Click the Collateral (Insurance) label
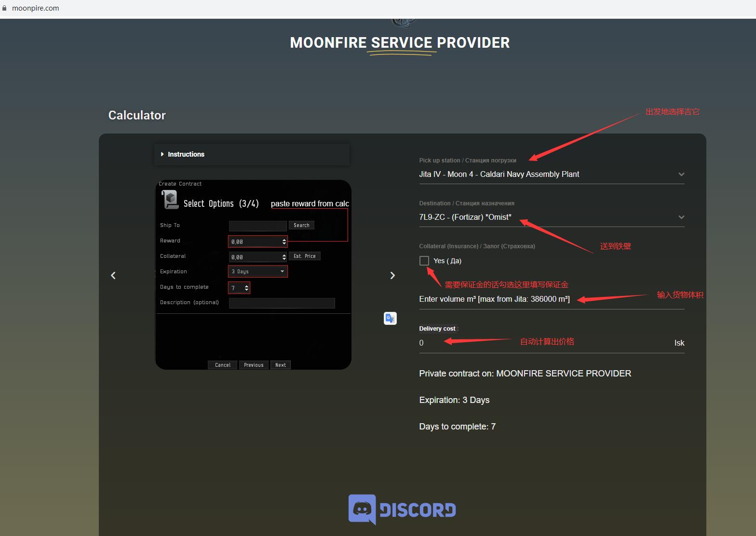Image resolution: width=756 pixels, height=536 pixels. point(477,246)
